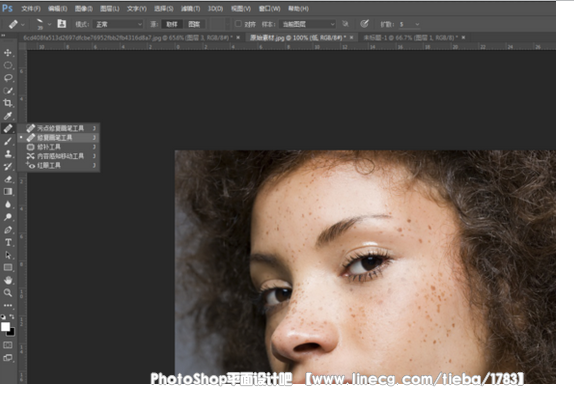Open the 样本 sample layer dropdown
Screen dimensions: 574x396
point(308,24)
